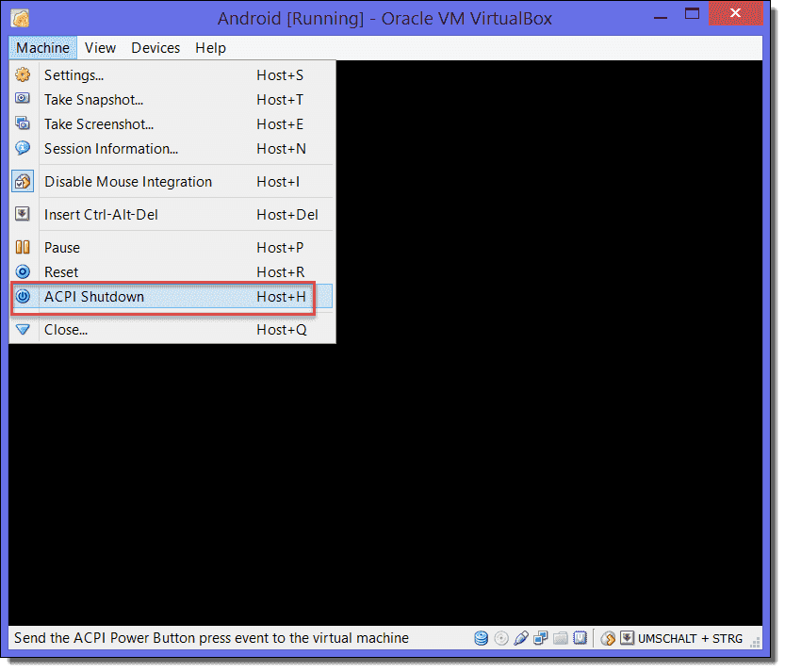
Task: Open the Help menu
Action: coord(211,48)
